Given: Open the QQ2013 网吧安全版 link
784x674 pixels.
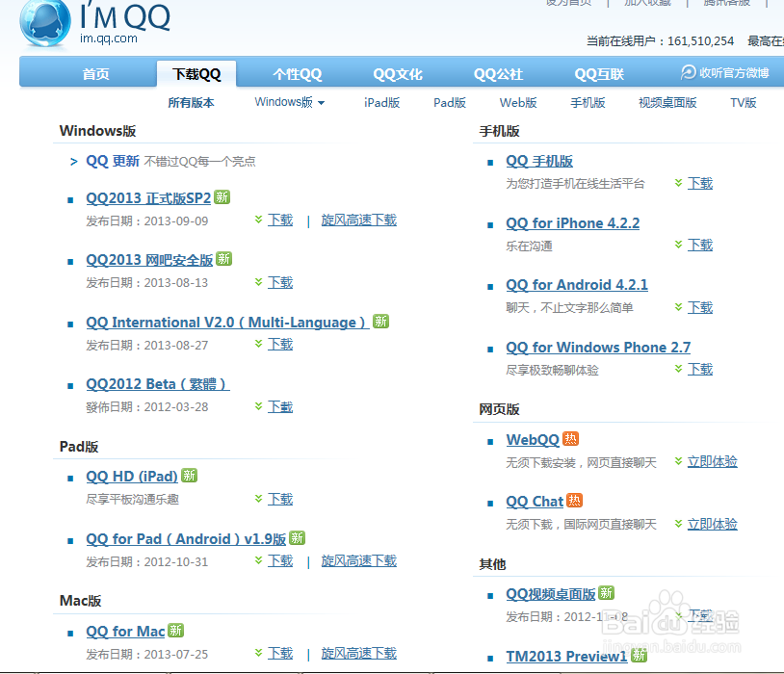Looking at the screenshot, I should tap(149, 260).
